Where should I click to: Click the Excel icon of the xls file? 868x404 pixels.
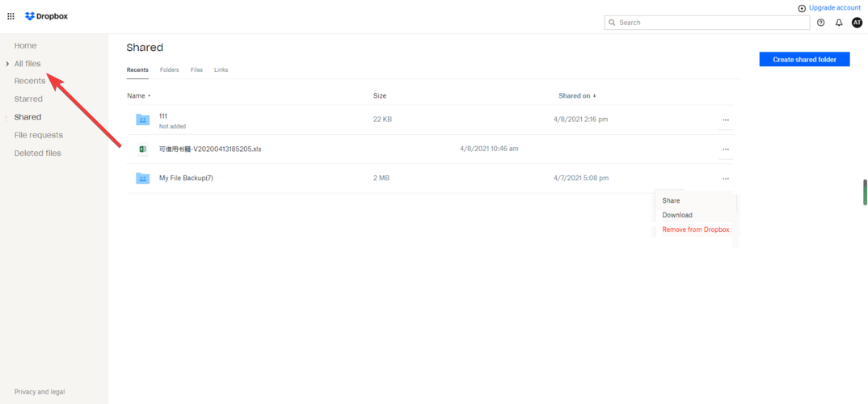[x=142, y=149]
